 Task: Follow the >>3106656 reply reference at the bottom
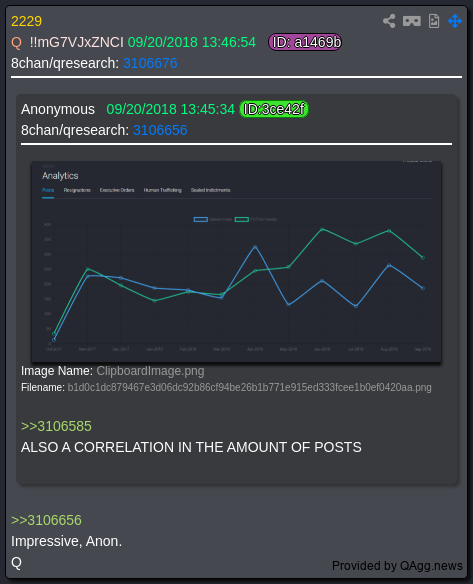(x=46, y=520)
